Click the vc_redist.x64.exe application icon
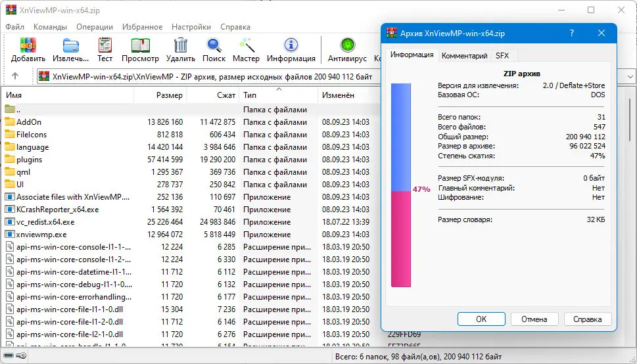 point(10,222)
